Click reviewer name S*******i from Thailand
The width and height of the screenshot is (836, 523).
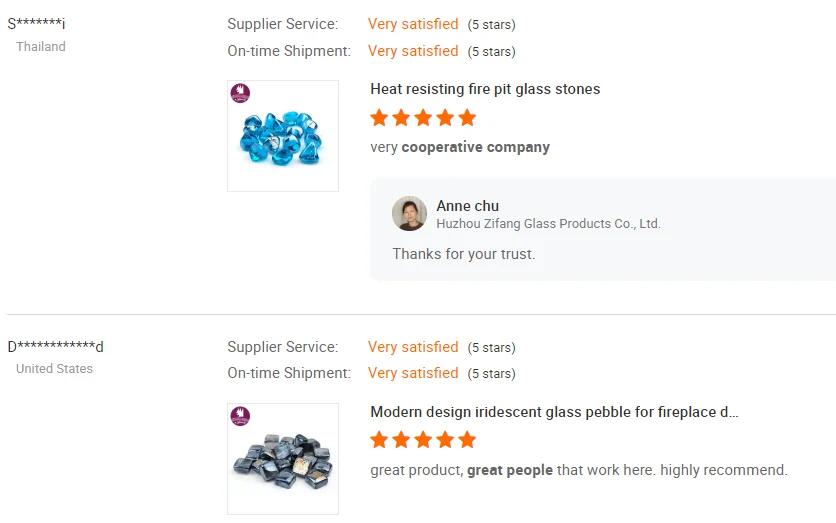coord(36,24)
